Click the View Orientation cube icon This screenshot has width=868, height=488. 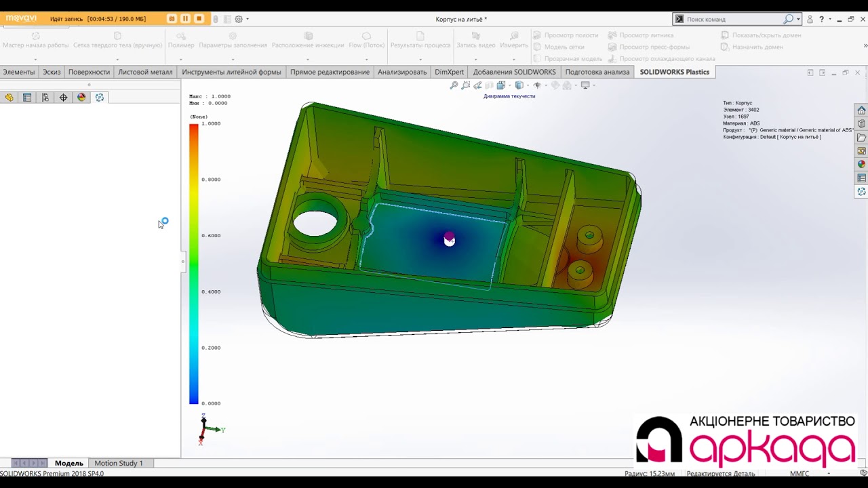pos(501,85)
